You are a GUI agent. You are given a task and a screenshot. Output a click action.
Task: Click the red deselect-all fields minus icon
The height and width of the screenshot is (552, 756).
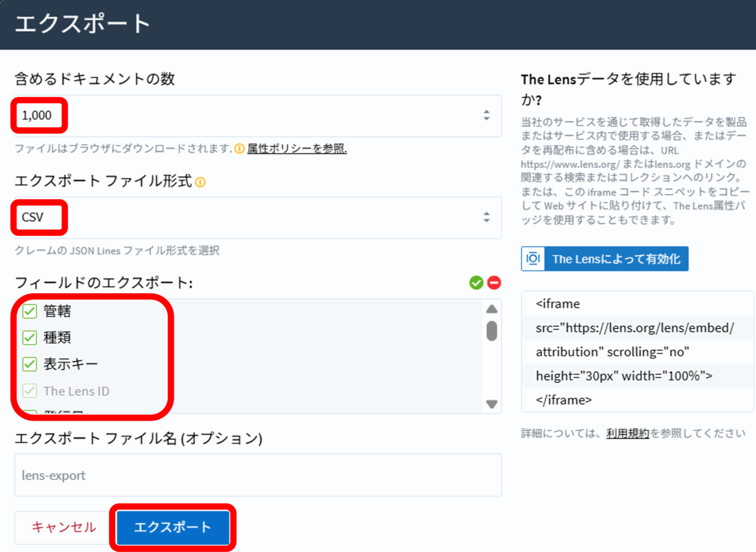(494, 283)
